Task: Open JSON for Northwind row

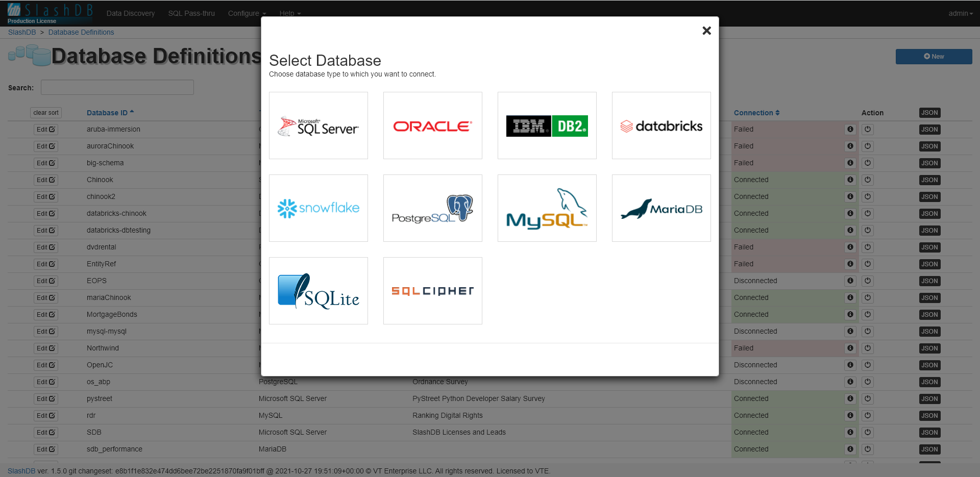Action: (929, 348)
